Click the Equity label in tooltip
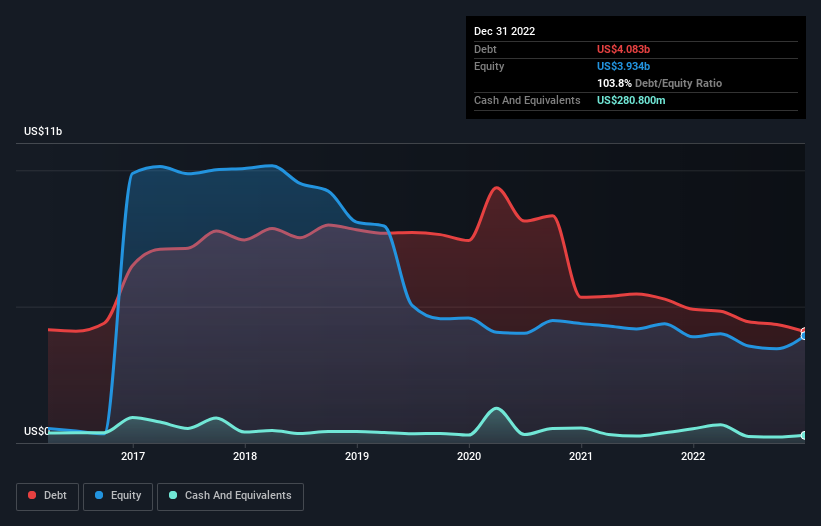 [489, 66]
